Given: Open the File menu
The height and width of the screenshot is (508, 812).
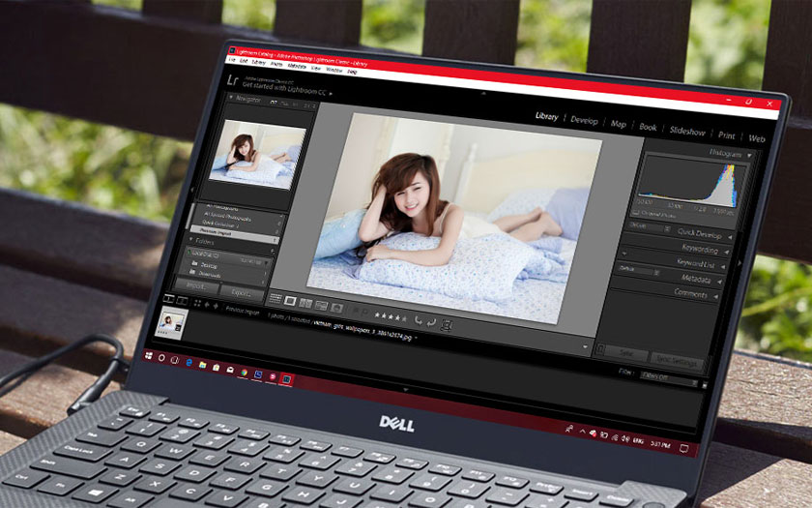Looking at the screenshot, I should tap(232, 60).
